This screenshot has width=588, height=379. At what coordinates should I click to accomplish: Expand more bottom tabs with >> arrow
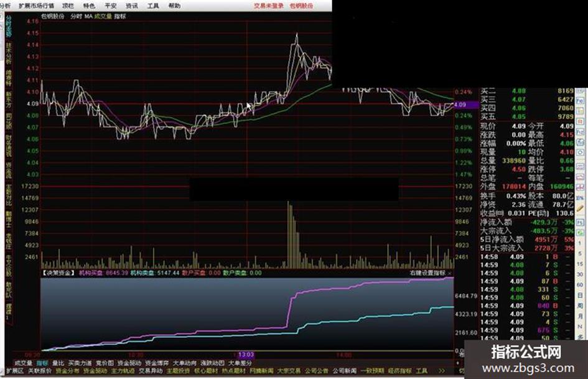point(441,371)
